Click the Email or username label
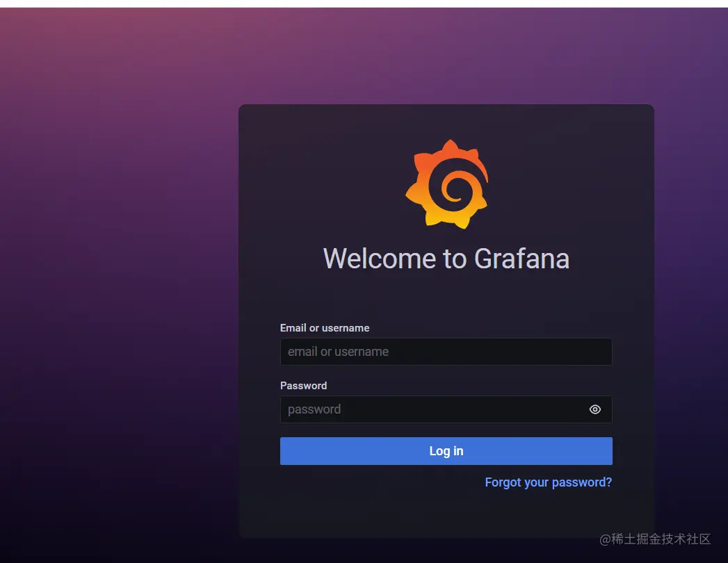The image size is (728, 563). coord(325,328)
